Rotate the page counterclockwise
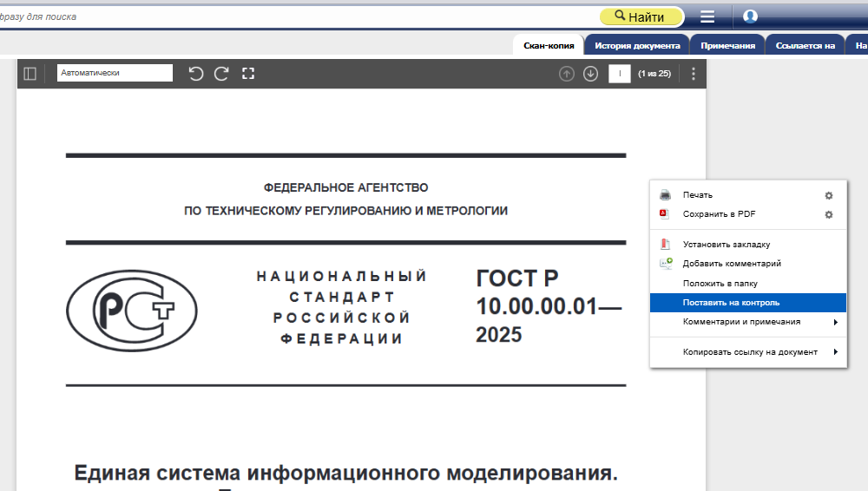The height and width of the screenshot is (491, 868). click(196, 74)
